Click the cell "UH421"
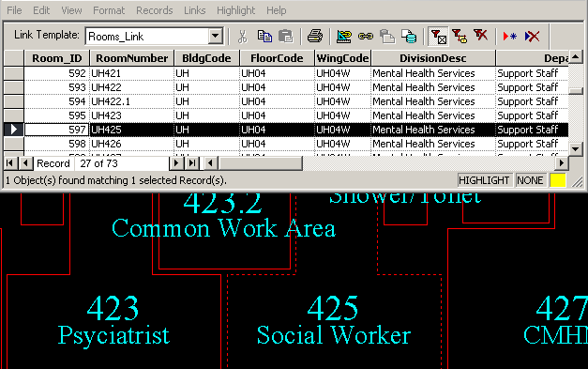The height and width of the screenshot is (369, 588). (x=131, y=73)
